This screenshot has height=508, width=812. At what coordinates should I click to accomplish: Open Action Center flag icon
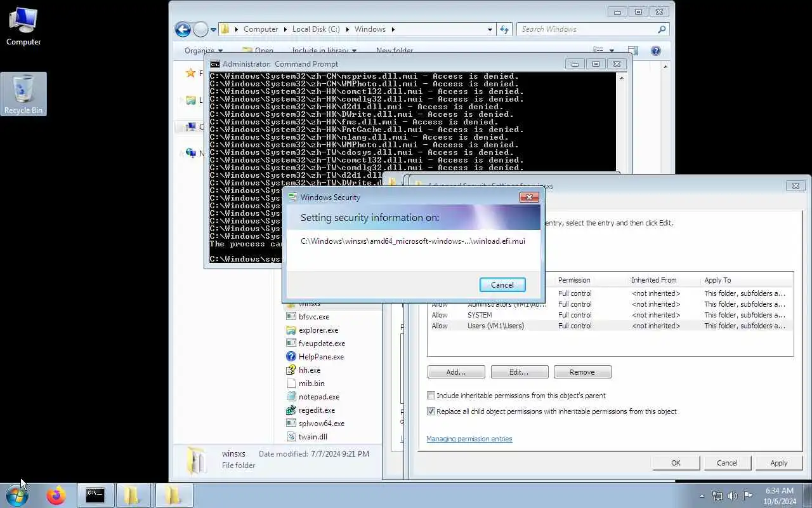point(747,496)
